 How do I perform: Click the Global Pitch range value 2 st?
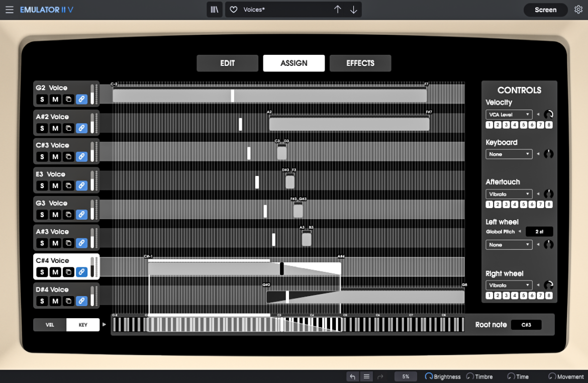(539, 232)
